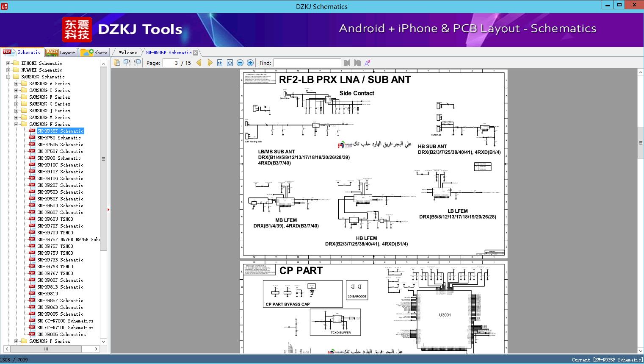644x364 pixels.
Task: Click the fit page icon
Action: 230,63
